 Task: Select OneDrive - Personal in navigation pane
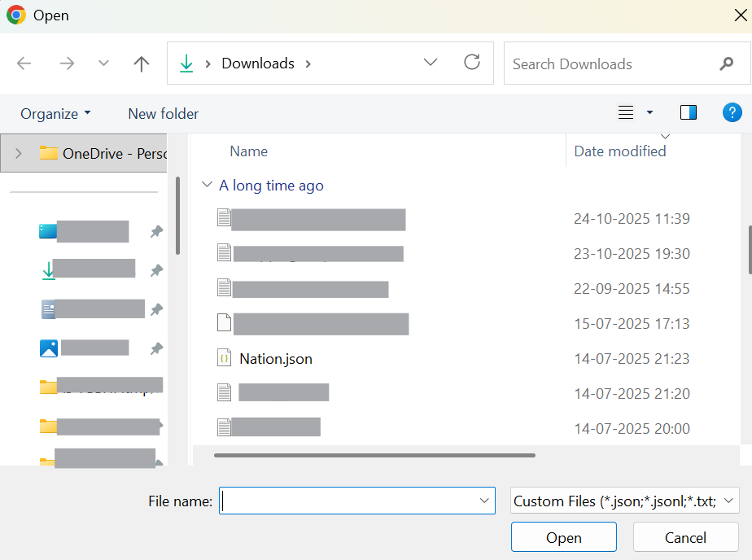[84, 153]
